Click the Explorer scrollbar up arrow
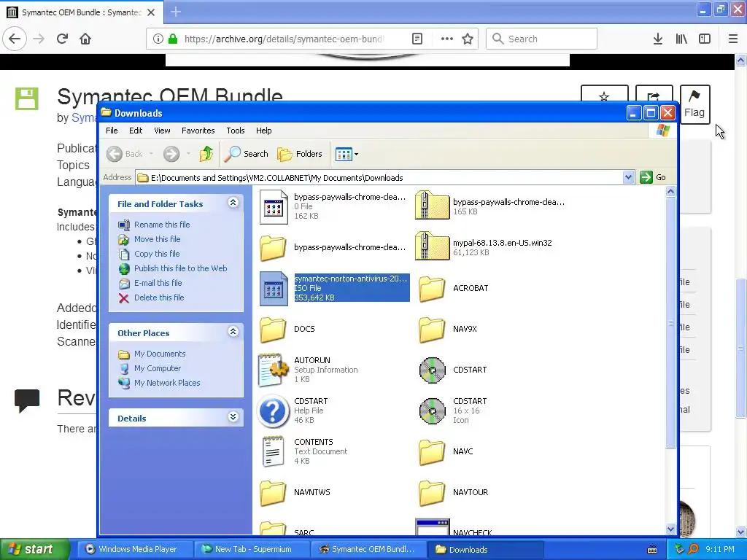747x560 pixels. tap(671, 192)
